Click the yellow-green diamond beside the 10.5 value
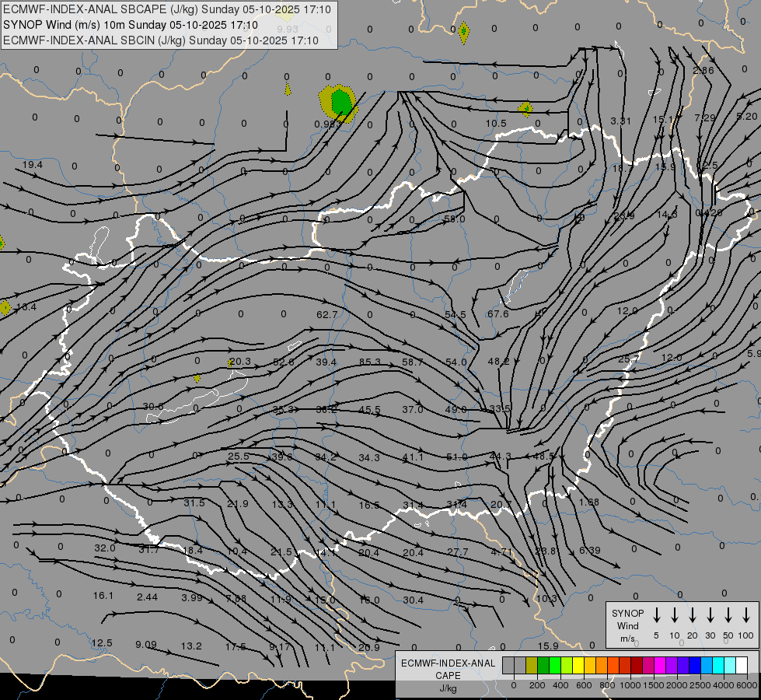Screen dimensions: 761x700 click(x=525, y=110)
